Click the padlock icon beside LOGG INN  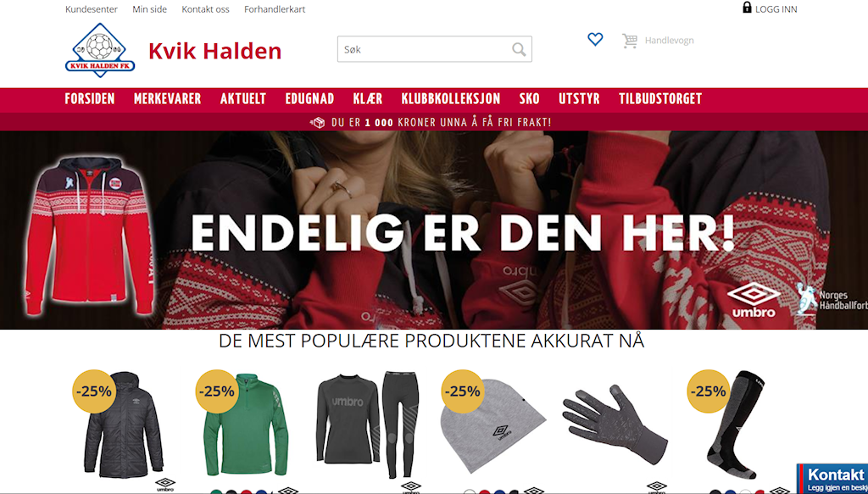[x=747, y=8]
